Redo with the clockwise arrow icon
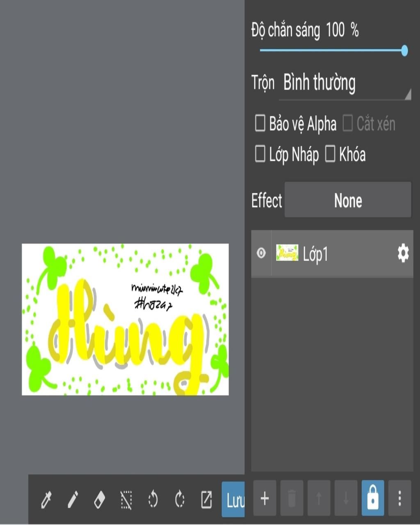This screenshot has height=525, width=420. (x=180, y=500)
